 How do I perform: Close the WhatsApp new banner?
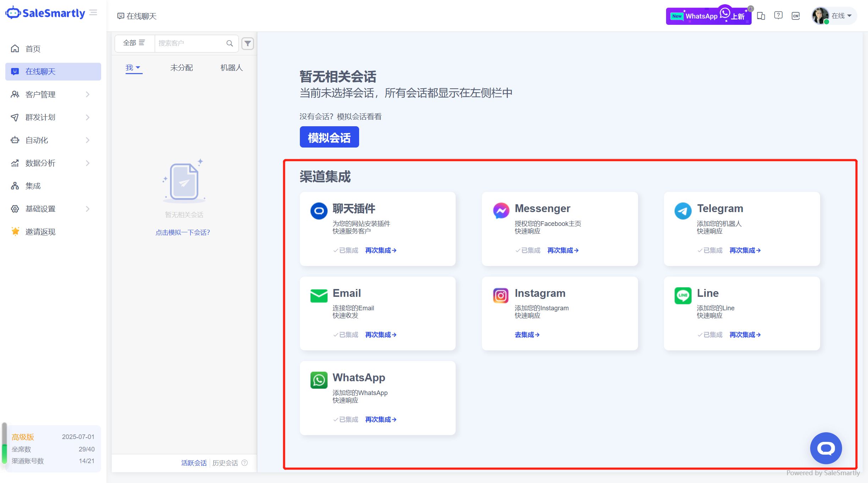[751, 9]
